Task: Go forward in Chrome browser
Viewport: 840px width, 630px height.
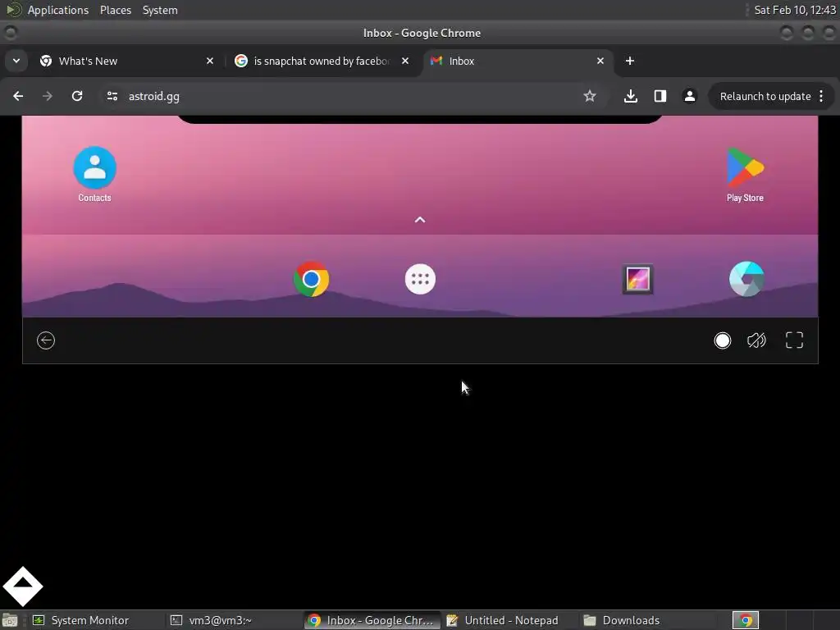Action: click(47, 97)
